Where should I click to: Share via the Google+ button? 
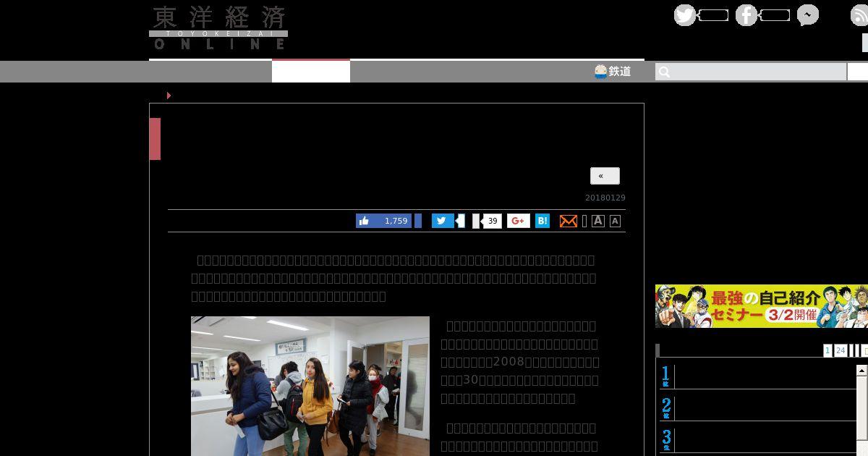pos(518,221)
